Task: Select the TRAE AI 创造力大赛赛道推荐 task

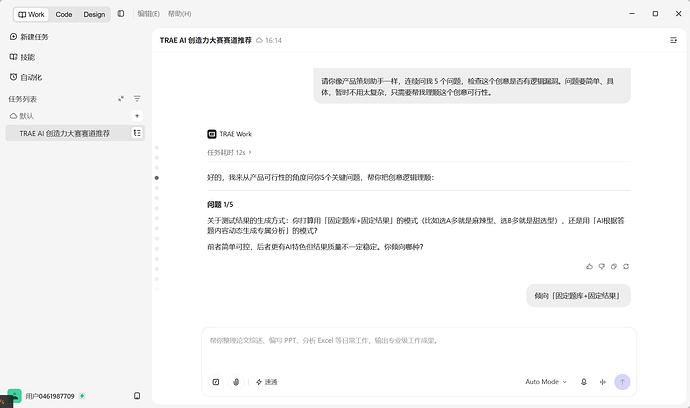Action: [75, 133]
